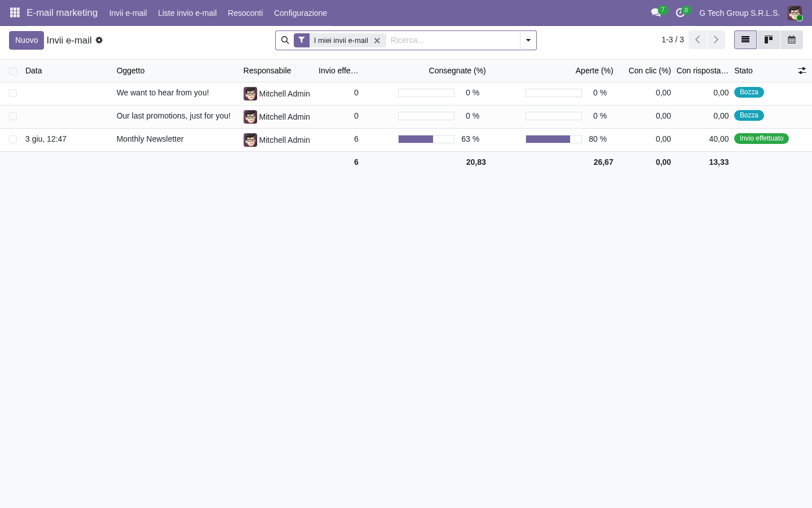Click the 'I miei invii e-mail' filter label
Image resolution: width=812 pixels, height=508 pixels.
[341, 41]
